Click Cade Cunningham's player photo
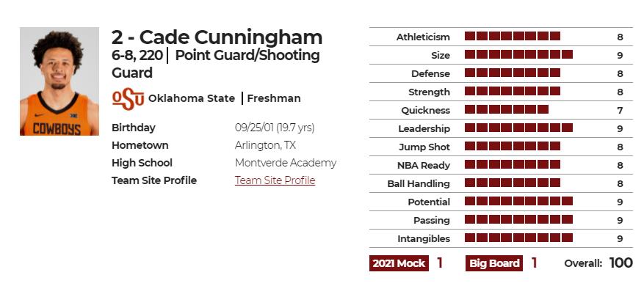The height and width of the screenshot is (286, 644). click(x=59, y=81)
